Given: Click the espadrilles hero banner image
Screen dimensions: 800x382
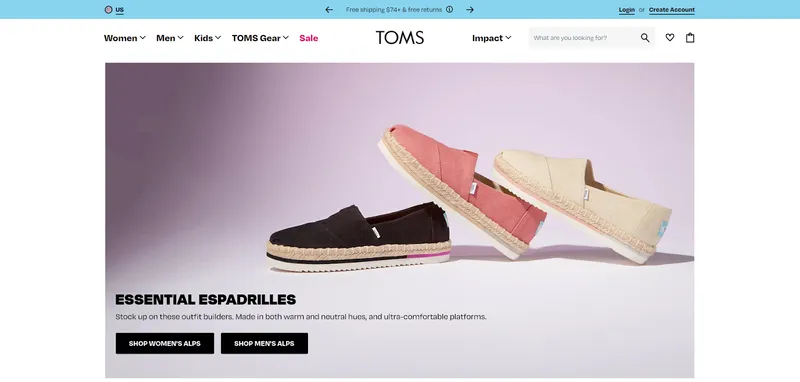Looking at the screenshot, I should click(x=399, y=220).
